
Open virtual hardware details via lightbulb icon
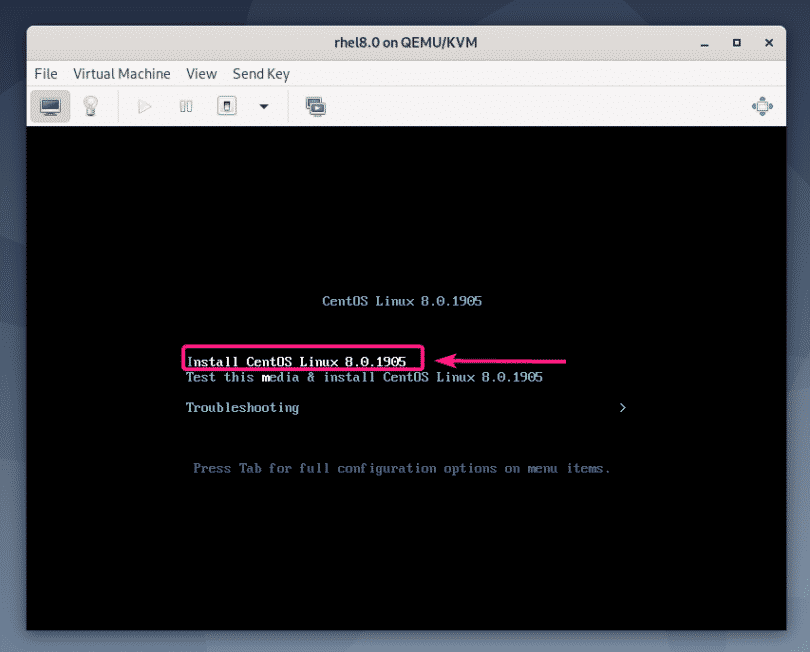91,106
